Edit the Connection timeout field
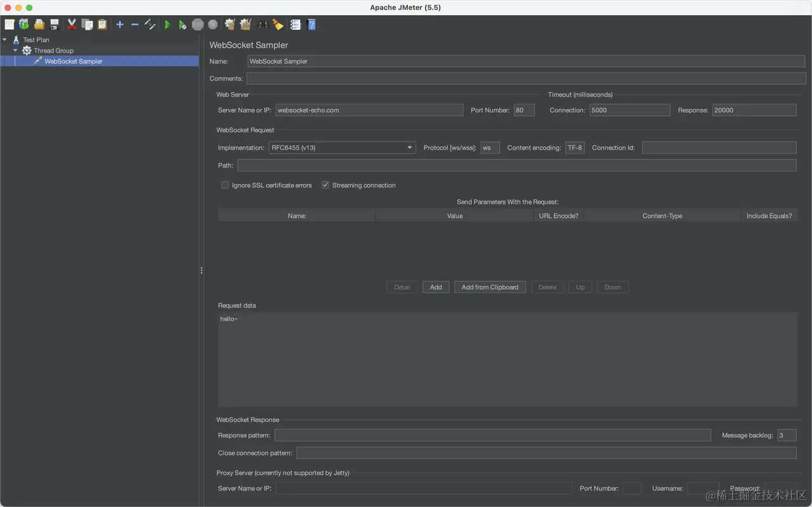This screenshot has height=507, width=812. [x=629, y=110]
